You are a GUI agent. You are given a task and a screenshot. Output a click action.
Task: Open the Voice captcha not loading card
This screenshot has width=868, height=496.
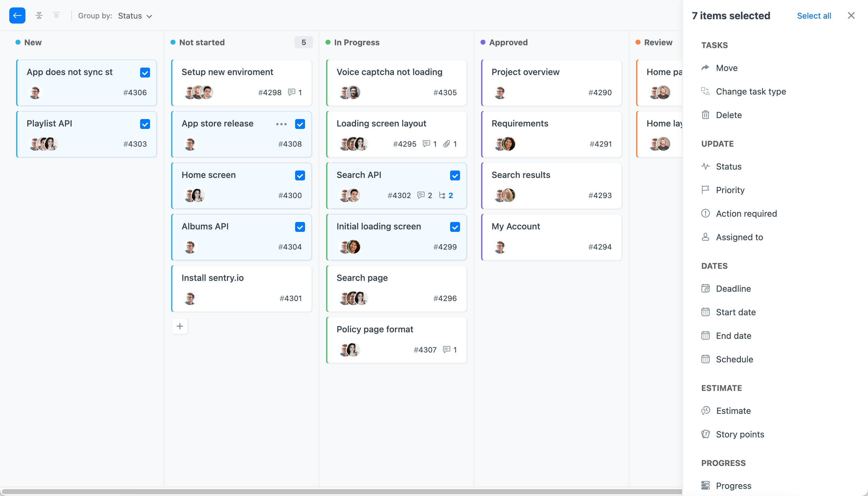pyautogui.click(x=396, y=83)
